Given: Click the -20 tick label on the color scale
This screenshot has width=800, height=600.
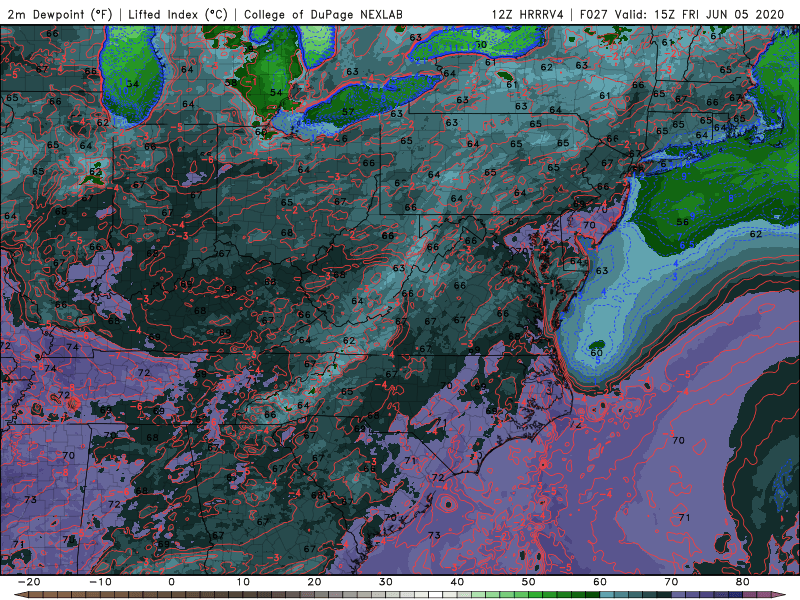Looking at the screenshot, I should tap(29, 582).
